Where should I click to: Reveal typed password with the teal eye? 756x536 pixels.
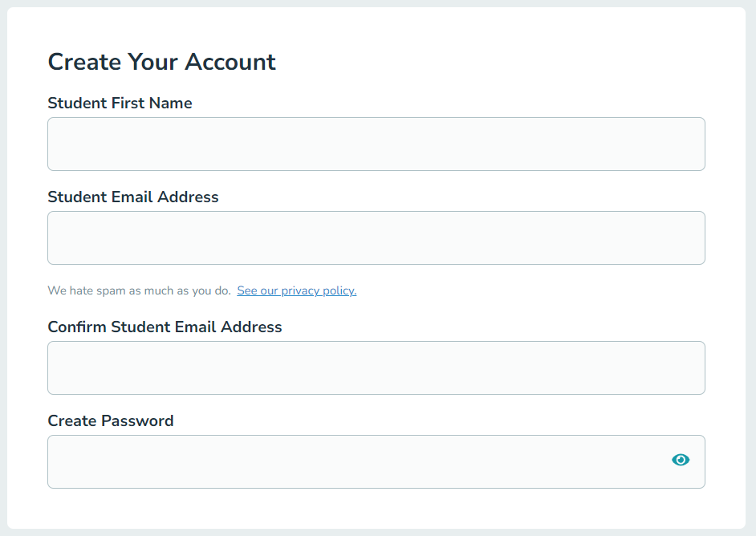[x=681, y=460]
